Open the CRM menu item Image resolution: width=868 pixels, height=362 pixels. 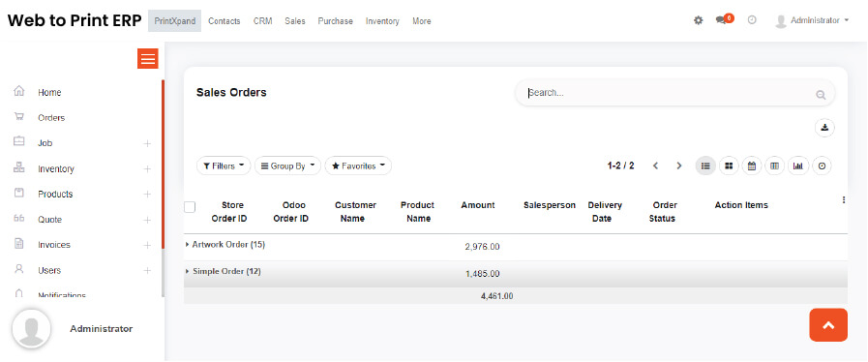263,21
